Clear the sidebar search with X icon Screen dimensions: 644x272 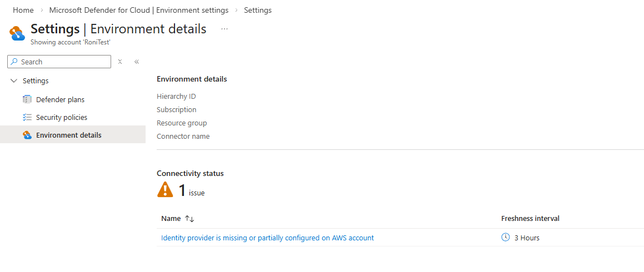pos(120,62)
